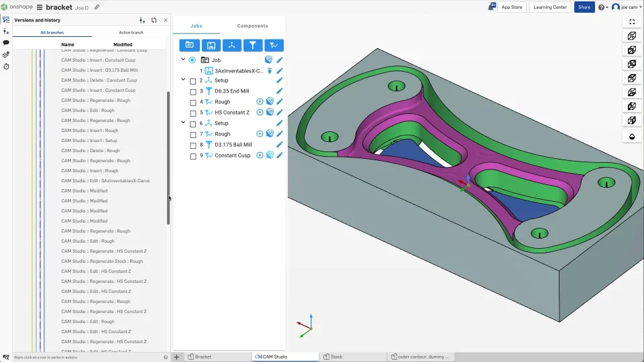Tick the Constant Cusp checkbox
This screenshot has height=362, width=644.
coord(193,156)
